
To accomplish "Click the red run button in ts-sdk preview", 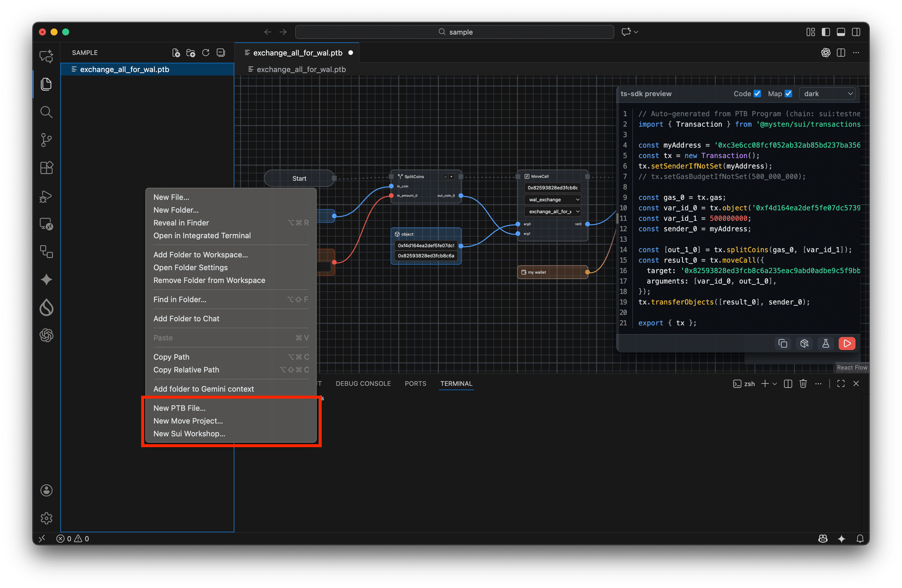I will pyautogui.click(x=847, y=343).
